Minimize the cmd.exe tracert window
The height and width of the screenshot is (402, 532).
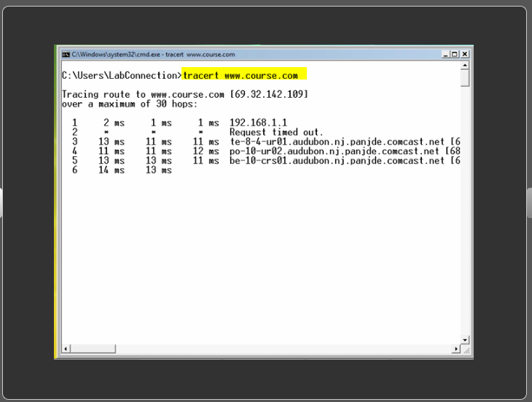point(446,54)
